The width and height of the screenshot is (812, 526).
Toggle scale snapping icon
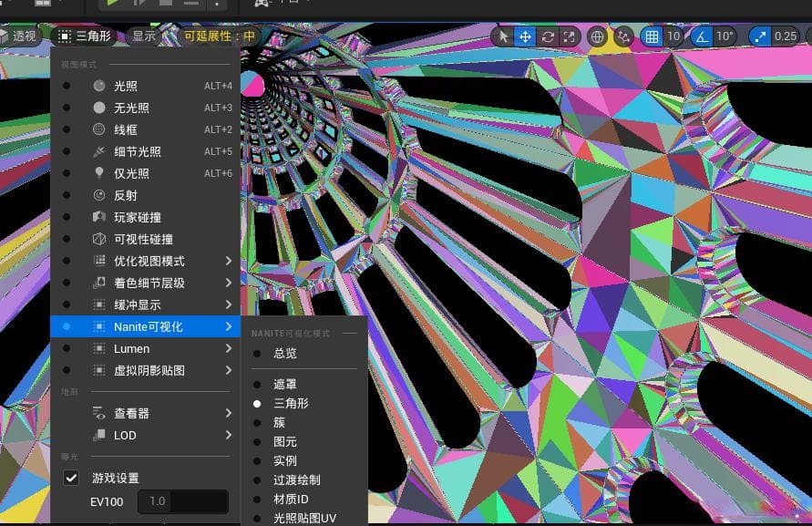(x=760, y=36)
